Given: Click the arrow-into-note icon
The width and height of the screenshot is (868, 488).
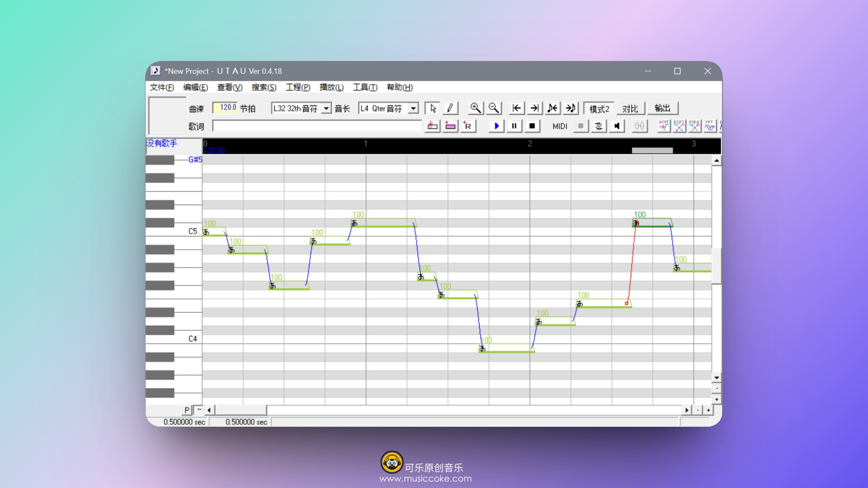Looking at the screenshot, I should click(571, 108).
